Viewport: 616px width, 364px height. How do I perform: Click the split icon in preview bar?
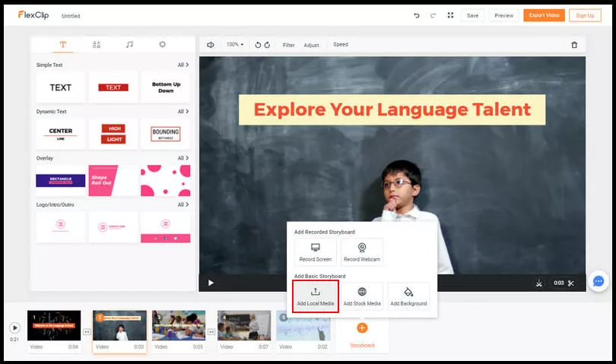click(539, 283)
